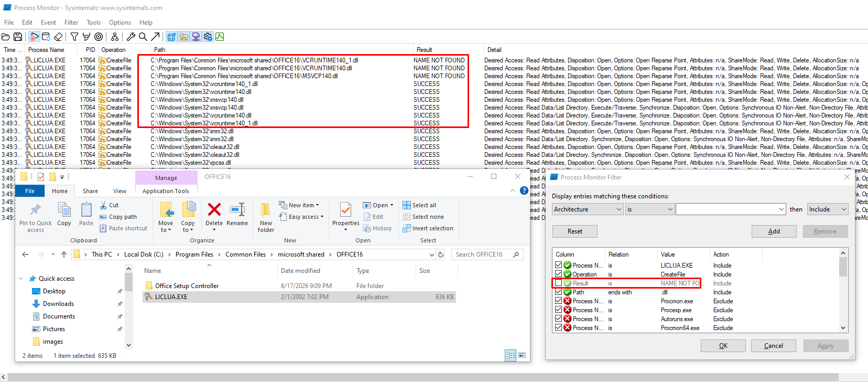Click the Procmon horizontal scrollbar at bottom
The image size is (868, 382).
[x=423, y=377]
